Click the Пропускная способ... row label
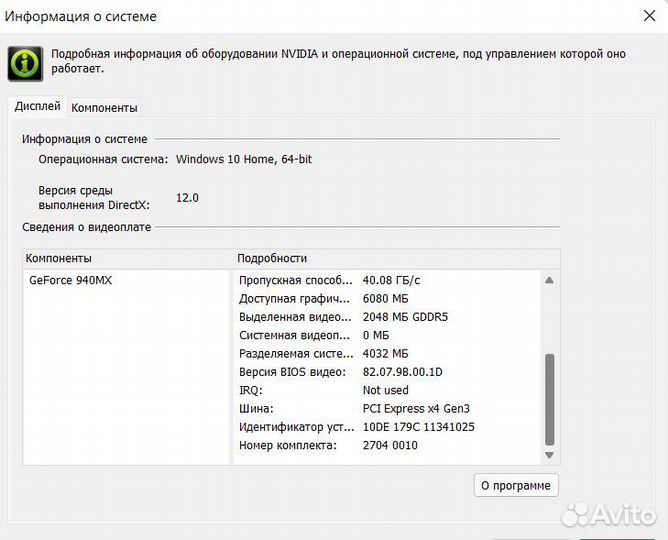 click(x=296, y=280)
